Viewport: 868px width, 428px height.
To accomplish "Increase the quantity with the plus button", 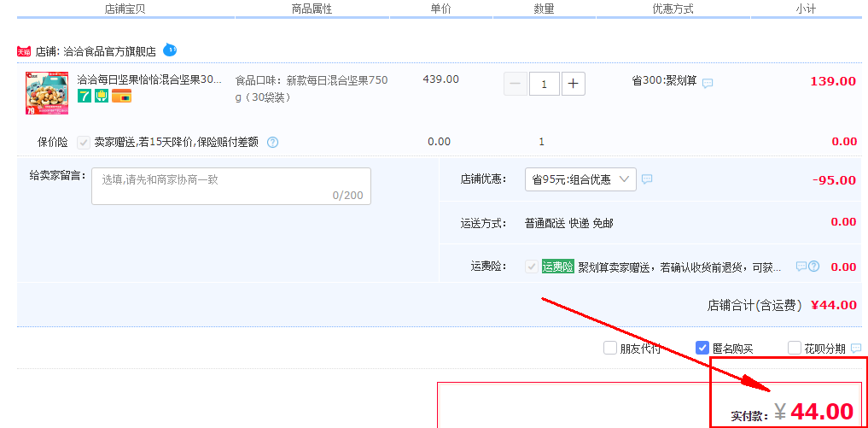I will (574, 84).
